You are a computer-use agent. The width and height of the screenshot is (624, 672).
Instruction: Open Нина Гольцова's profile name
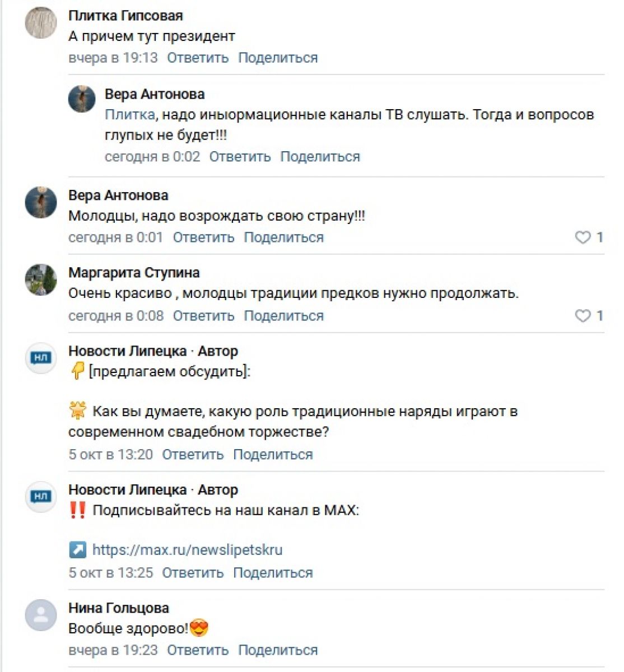[118, 608]
